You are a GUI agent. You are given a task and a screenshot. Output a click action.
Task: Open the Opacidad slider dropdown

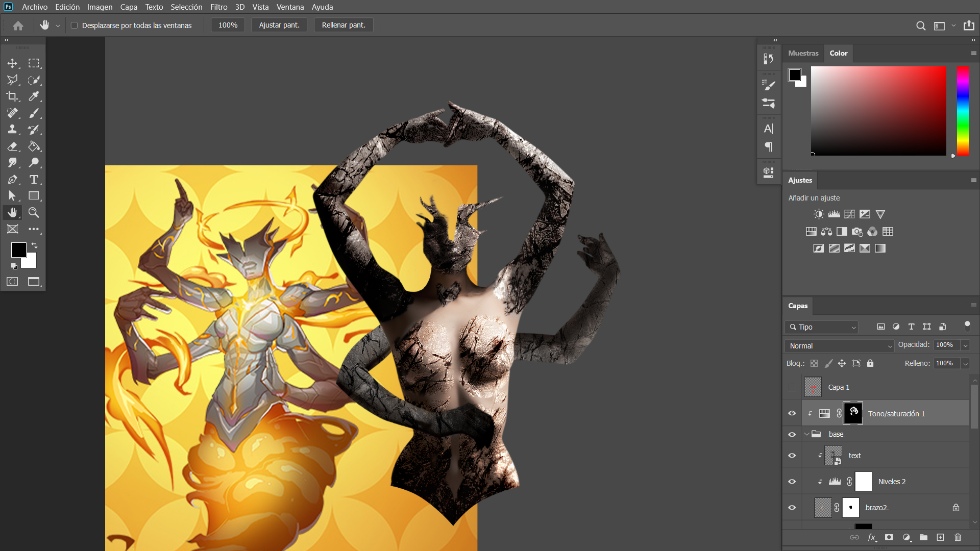point(965,345)
